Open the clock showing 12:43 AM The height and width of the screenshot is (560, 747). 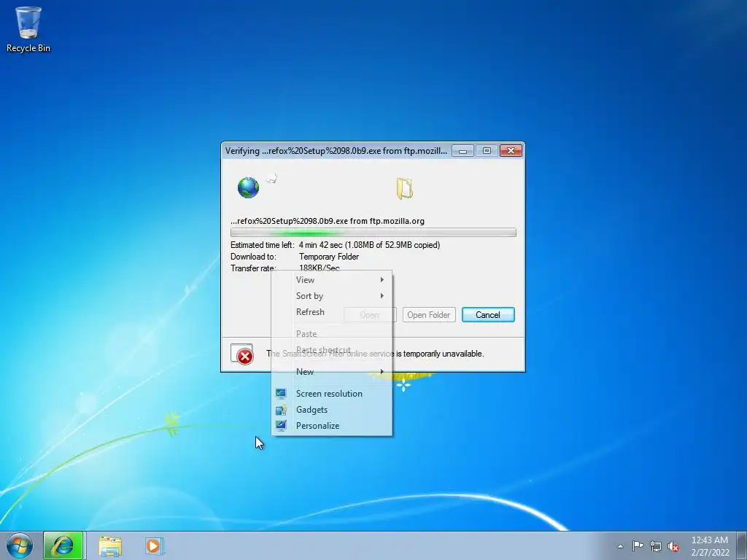(x=710, y=545)
